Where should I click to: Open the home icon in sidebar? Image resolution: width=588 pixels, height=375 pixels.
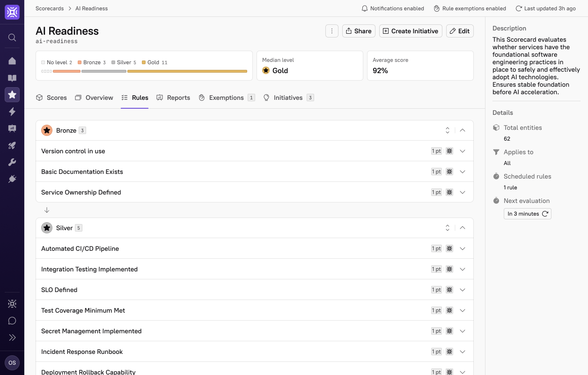pos(12,61)
